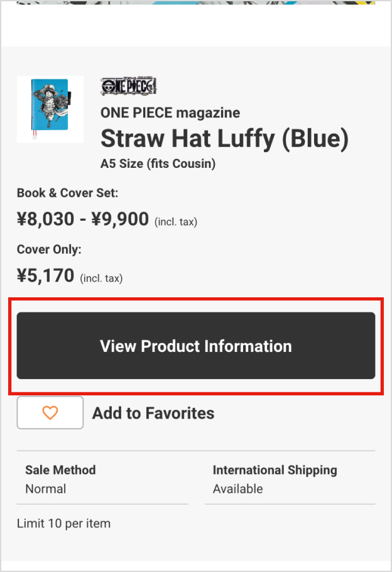This screenshot has width=392, height=572.
Task: Click the ONE PIECE logo image
Action: tap(128, 86)
